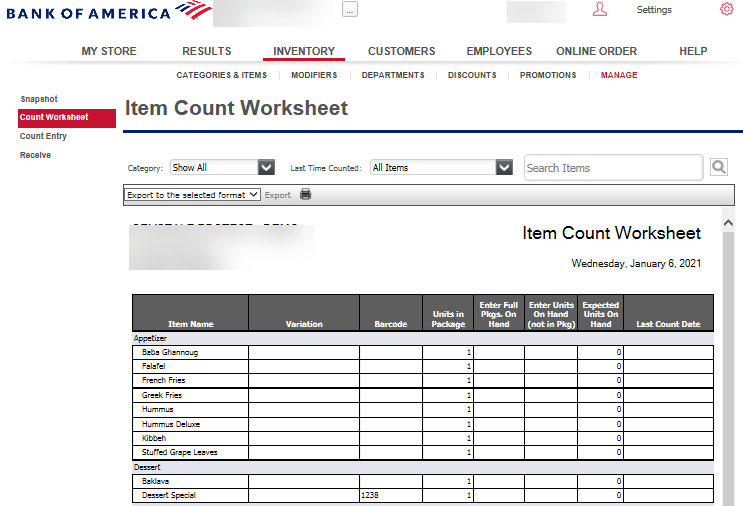Click the Export link
This screenshot has height=506, width=743.
[x=278, y=195]
